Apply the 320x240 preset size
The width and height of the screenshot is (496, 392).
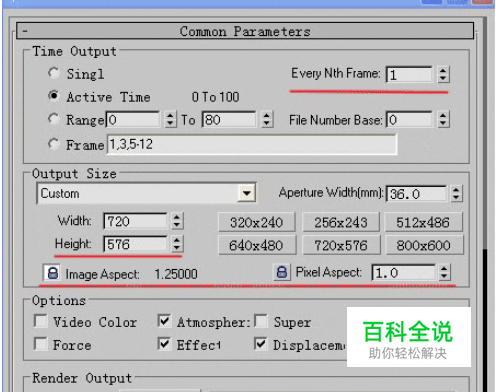tap(257, 222)
